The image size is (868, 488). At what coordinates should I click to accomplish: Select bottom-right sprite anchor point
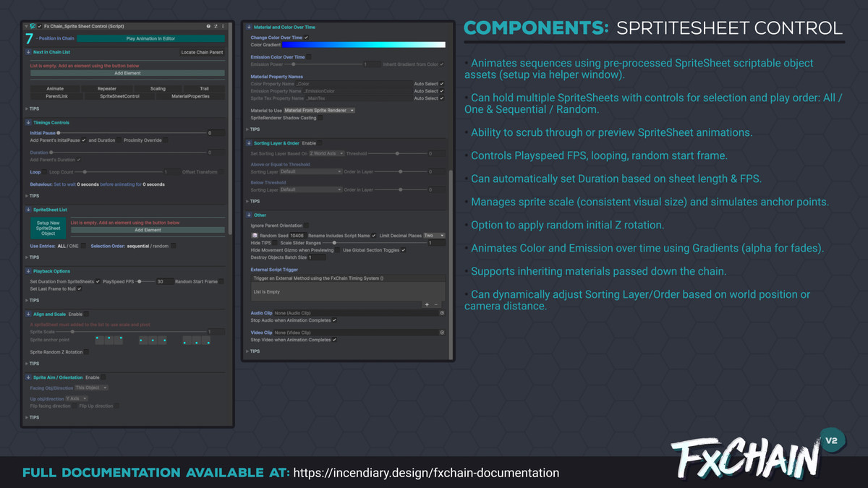(206, 341)
